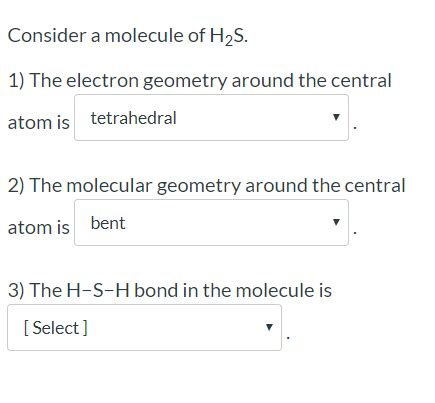
Task: Click the arrow icon beside bent
Action: coord(336,222)
